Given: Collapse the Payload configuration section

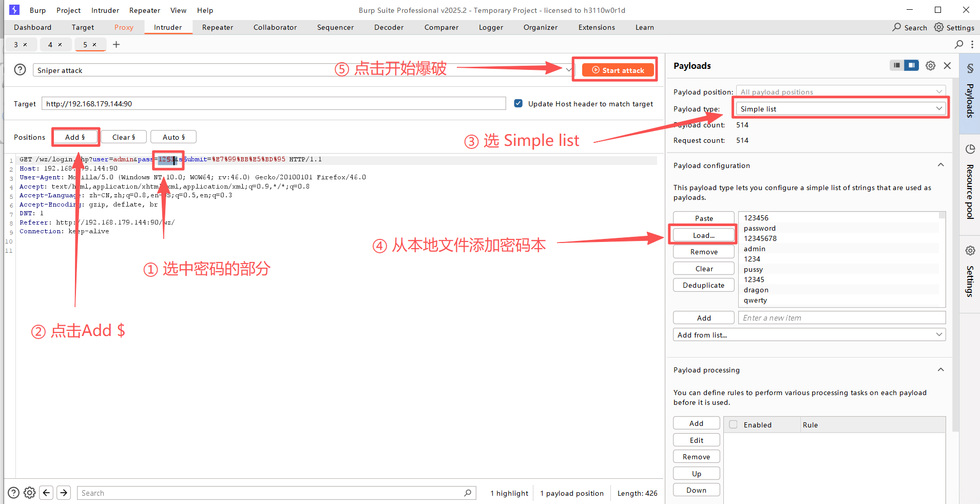Looking at the screenshot, I should coord(941,165).
